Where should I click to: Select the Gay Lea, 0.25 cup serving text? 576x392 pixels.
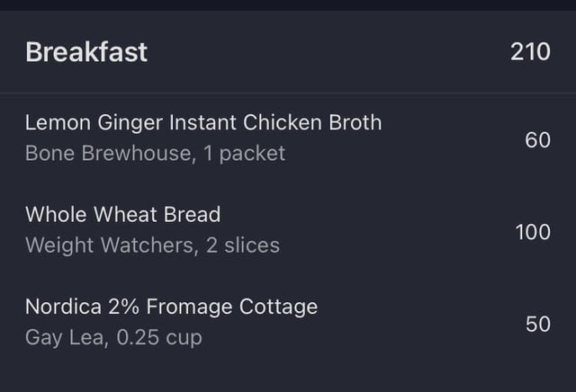pyautogui.click(x=113, y=337)
